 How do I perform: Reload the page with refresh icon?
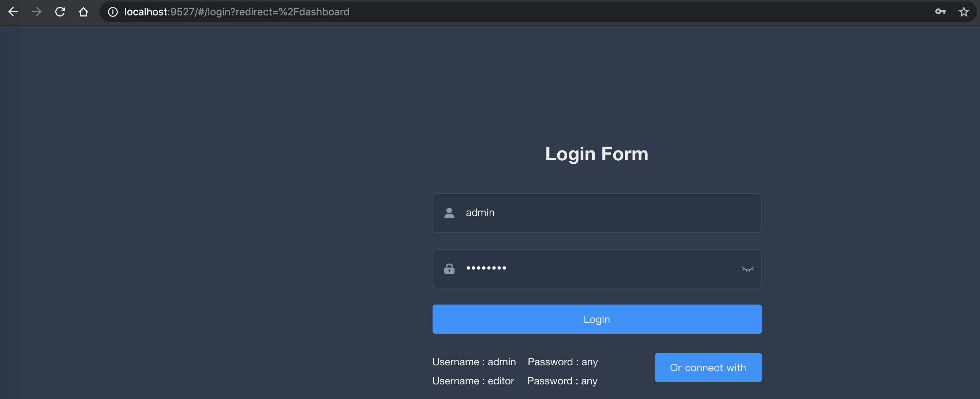pos(60,12)
